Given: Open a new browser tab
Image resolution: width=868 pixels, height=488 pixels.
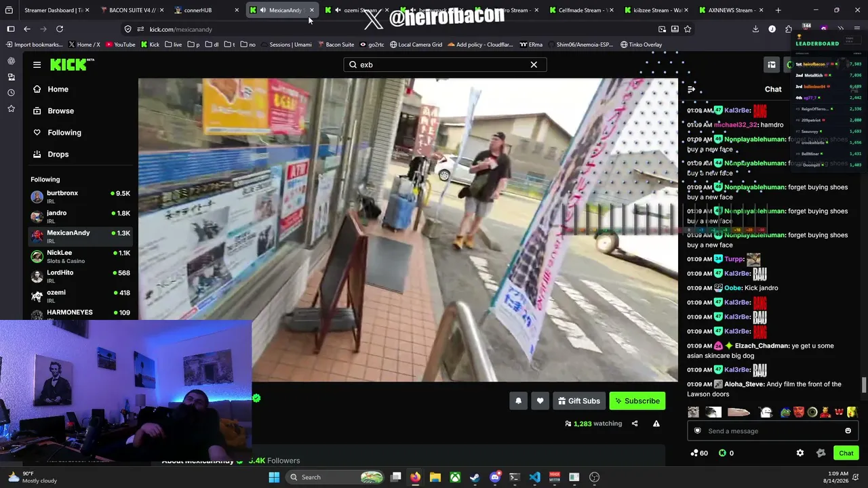Looking at the screenshot, I should coord(778,10).
